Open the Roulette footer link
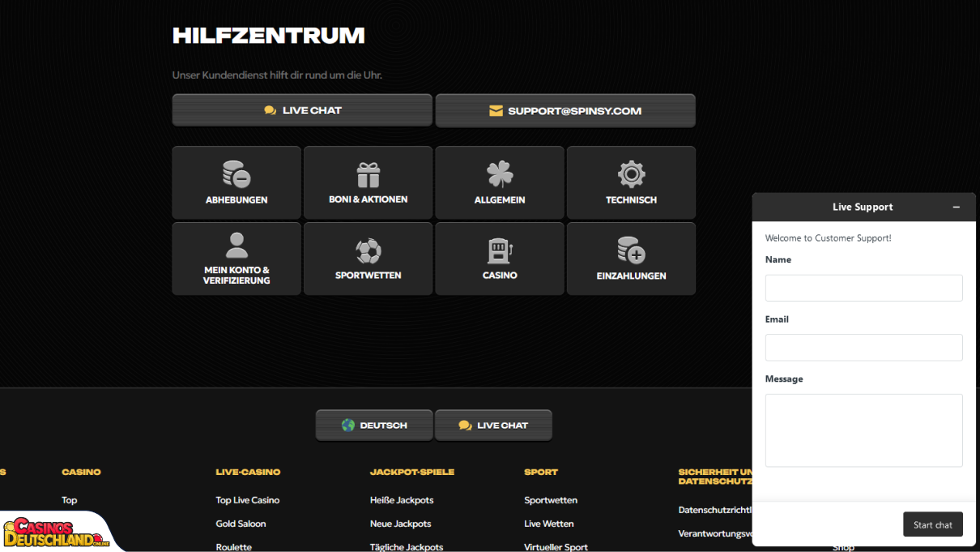Screen dimensions: 980x552 pyautogui.click(x=234, y=547)
